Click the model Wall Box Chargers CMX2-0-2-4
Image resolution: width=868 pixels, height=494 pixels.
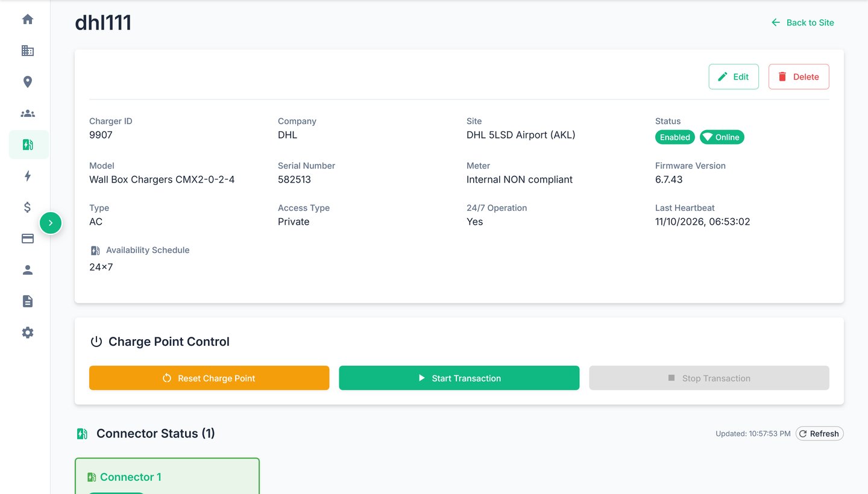tap(162, 180)
